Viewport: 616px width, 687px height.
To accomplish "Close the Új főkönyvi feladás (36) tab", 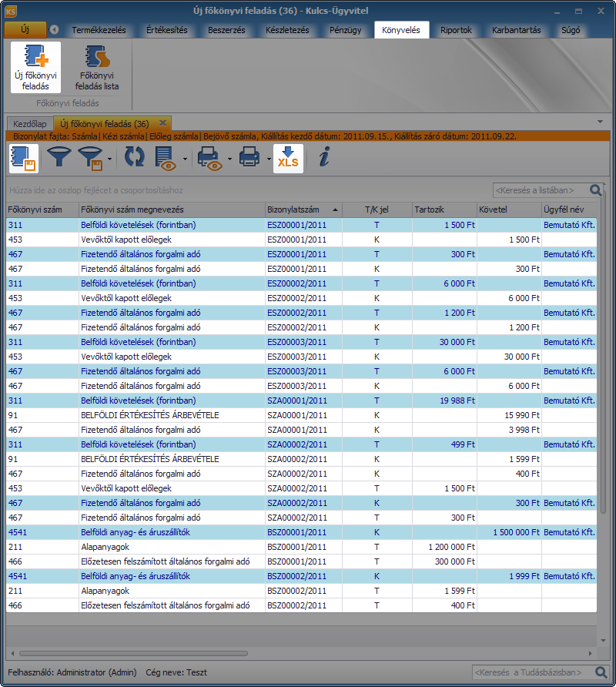I will click(162, 122).
